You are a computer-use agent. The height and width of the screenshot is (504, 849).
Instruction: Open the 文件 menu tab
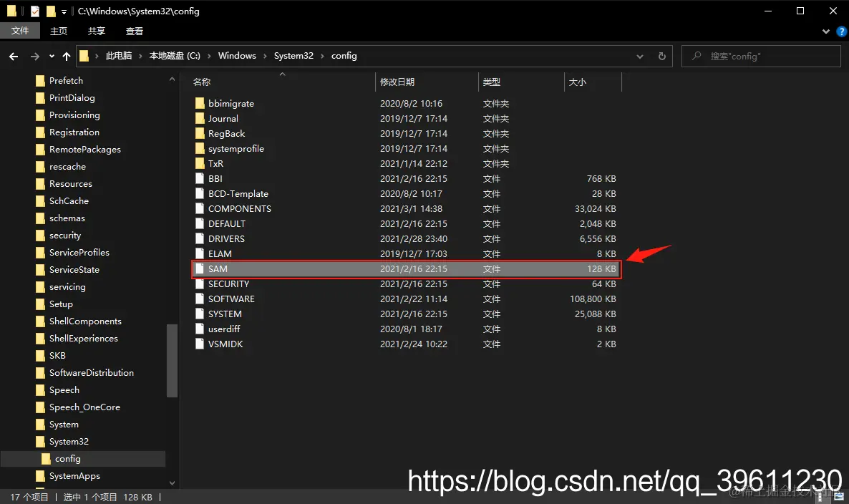pyautogui.click(x=20, y=31)
